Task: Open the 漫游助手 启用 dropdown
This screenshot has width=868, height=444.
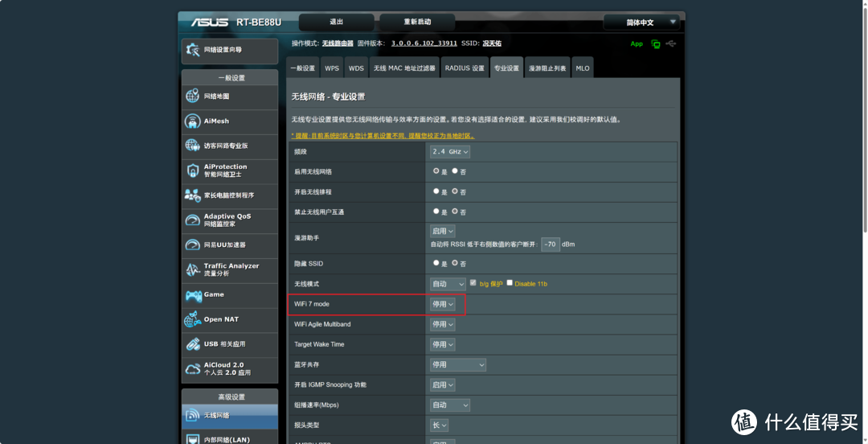Action: [442, 231]
